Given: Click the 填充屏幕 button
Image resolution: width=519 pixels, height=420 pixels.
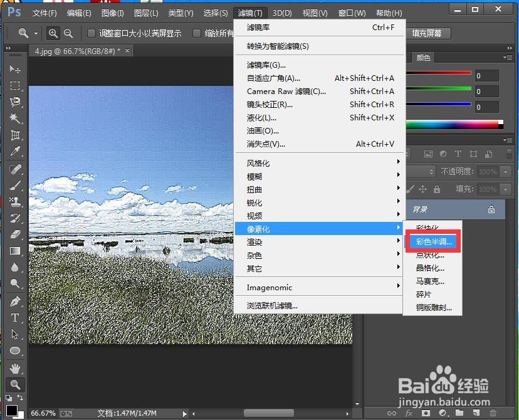Looking at the screenshot, I should click(428, 33).
